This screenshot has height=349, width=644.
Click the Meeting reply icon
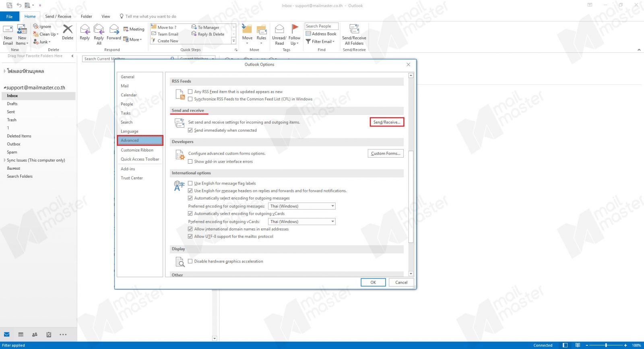[126, 29]
